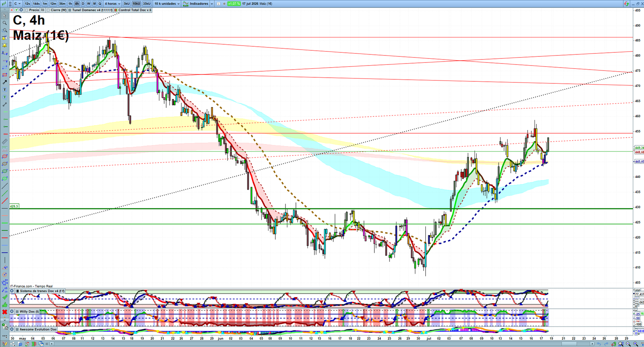Open the 10 k unidades dropdown
Viewport: 644px width, 347px height.
[x=167, y=4]
